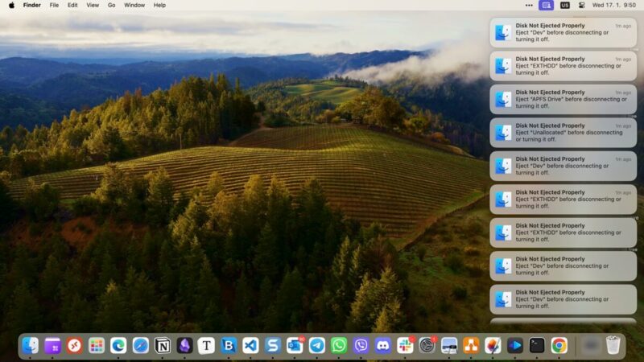The height and width of the screenshot is (362, 644).
Task: Launch Telegram from the Dock
Action: (316, 346)
